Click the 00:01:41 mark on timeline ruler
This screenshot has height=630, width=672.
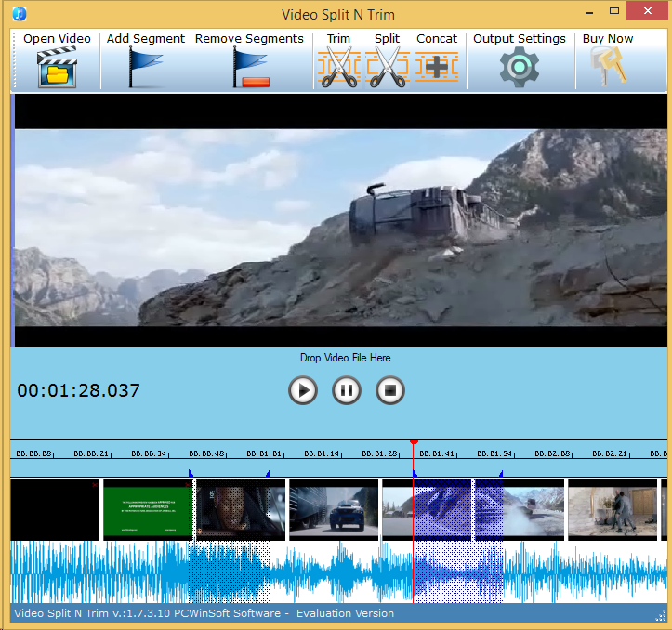pos(438,453)
